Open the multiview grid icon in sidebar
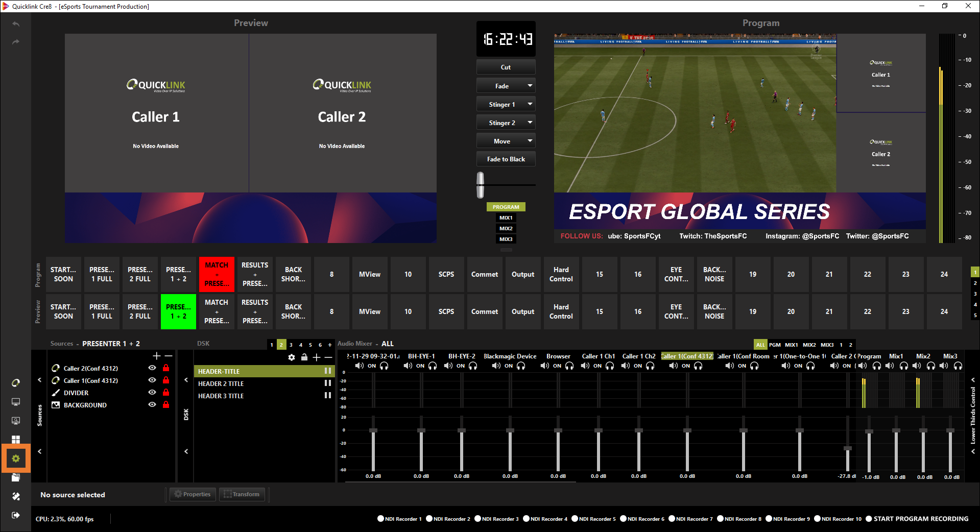This screenshot has width=980, height=532. (x=16, y=439)
